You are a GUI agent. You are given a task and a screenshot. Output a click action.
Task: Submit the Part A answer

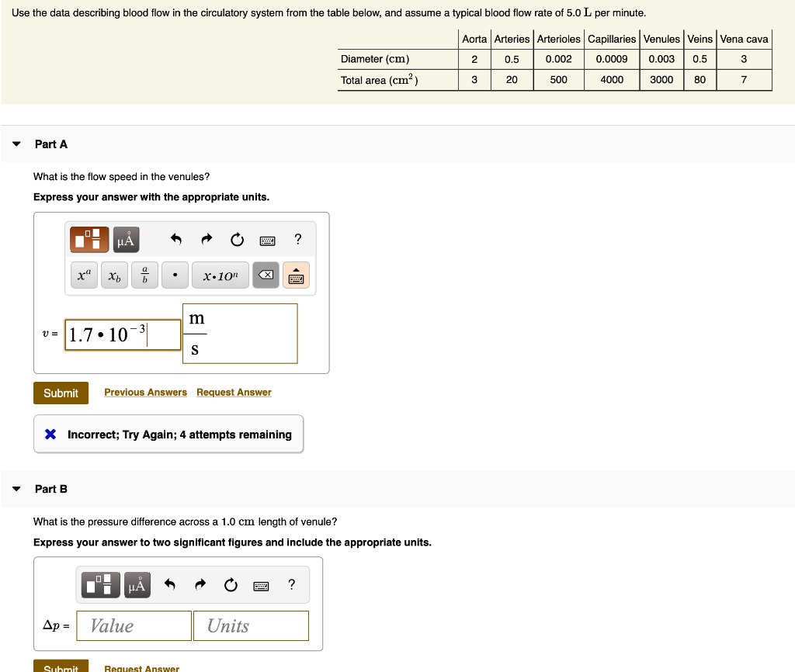[x=61, y=393]
